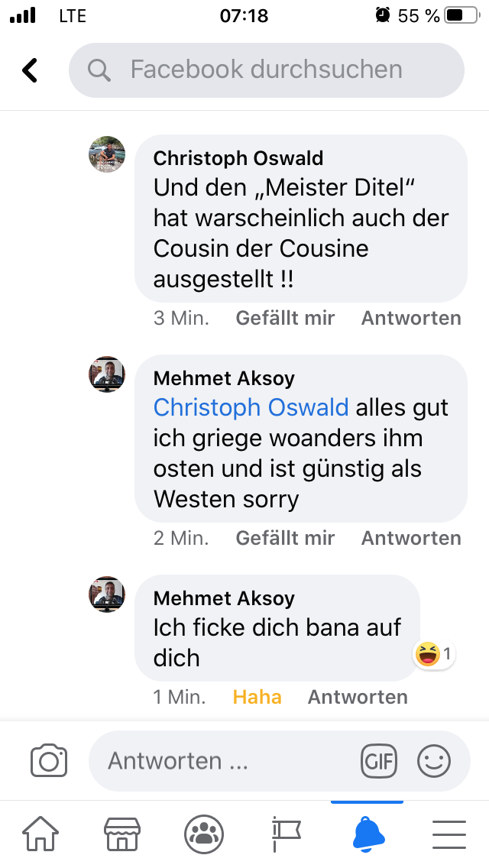
Task: Tap the Antworten reply text field
Action: pyautogui.click(x=229, y=761)
